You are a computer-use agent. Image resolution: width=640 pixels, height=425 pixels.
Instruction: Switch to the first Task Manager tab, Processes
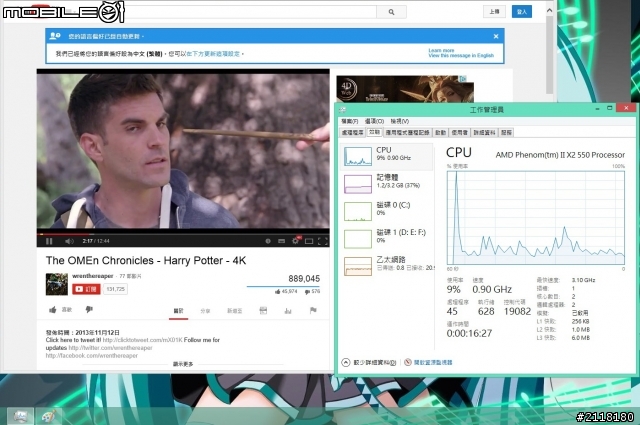[353, 132]
